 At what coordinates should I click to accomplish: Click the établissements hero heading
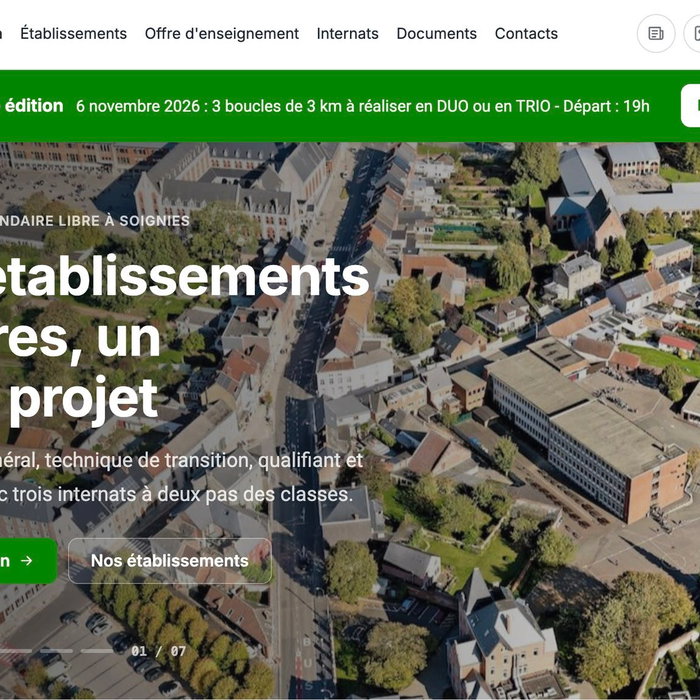pos(183,277)
